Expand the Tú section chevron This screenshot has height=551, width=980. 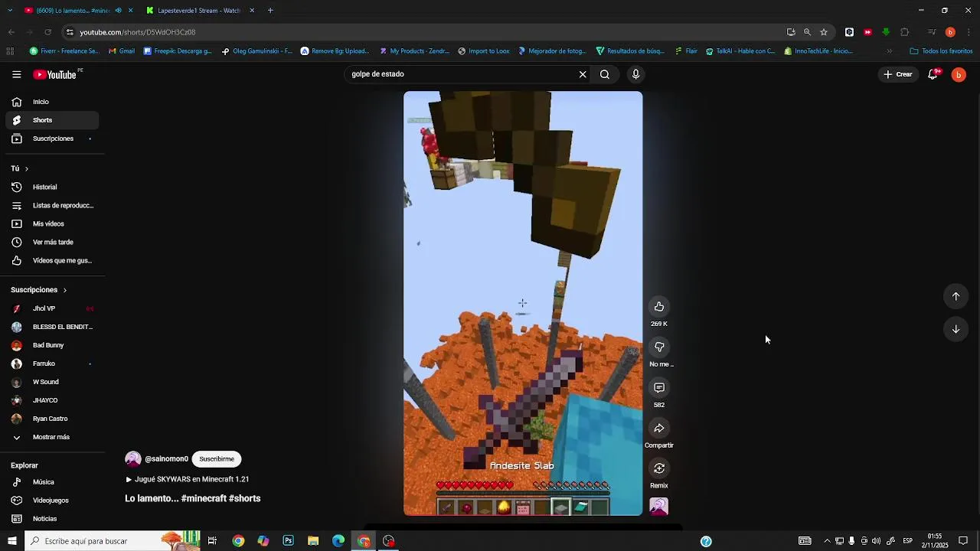click(x=27, y=168)
